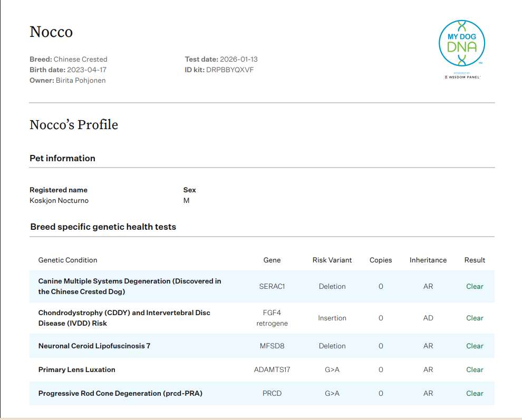Image resolution: width=522 pixels, height=420 pixels.
Task: Click the FGF4 retrogene gene cell
Action: click(272, 318)
